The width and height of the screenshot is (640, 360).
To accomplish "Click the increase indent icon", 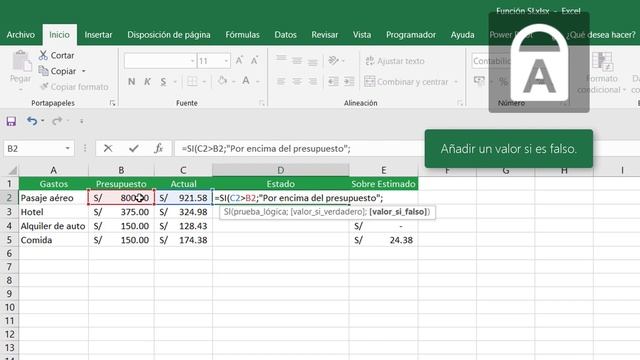I will (x=349, y=81).
